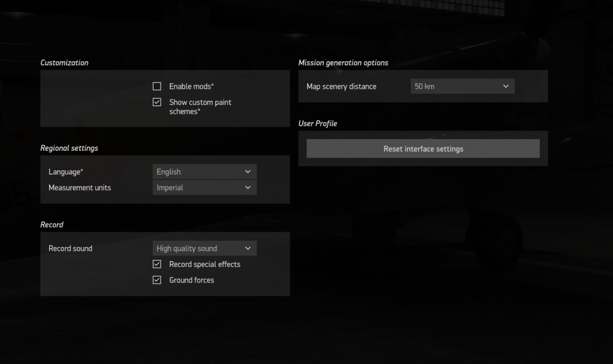Click the chevron arrow beside 50 km
Image resolution: width=613 pixels, height=364 pixels.
click(506, 86)
